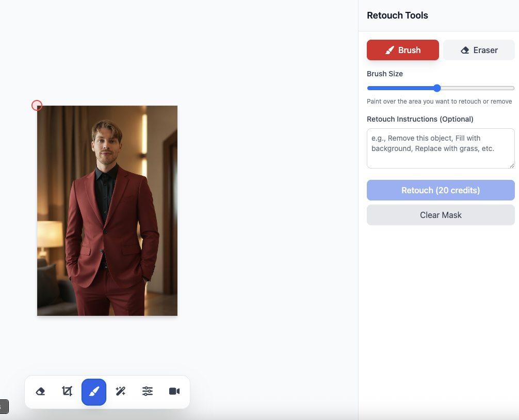
Task: Click the Brush Size slider handle
Action: pos(437,88)
